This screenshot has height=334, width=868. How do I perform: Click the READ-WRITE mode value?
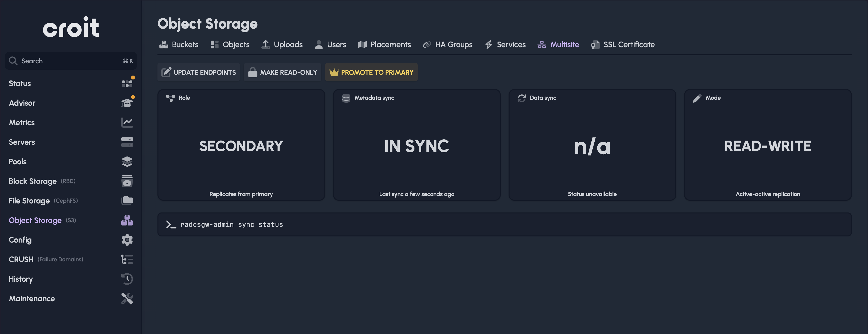coord(768,146)
